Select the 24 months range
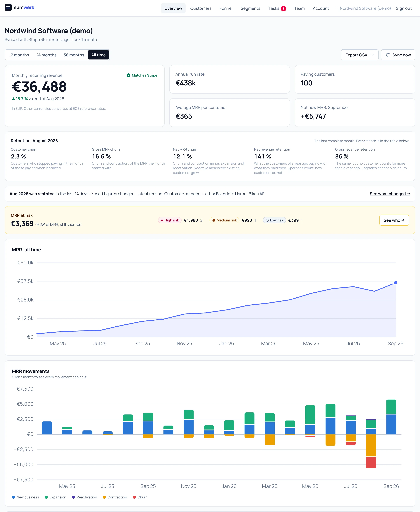Image resolution: width=420 pixels, height=512 pixels. coord(46,55)
